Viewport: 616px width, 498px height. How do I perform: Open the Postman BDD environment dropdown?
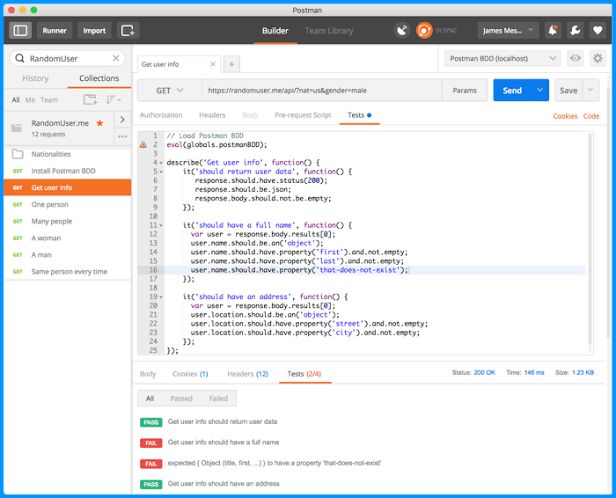(501, 59)
